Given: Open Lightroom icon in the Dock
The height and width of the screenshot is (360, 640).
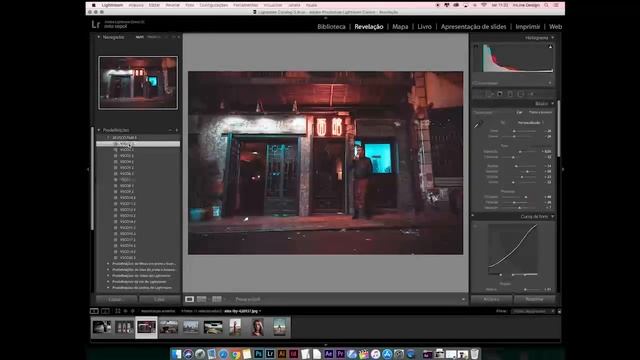Looking at the screenshot, I should 270,354.
